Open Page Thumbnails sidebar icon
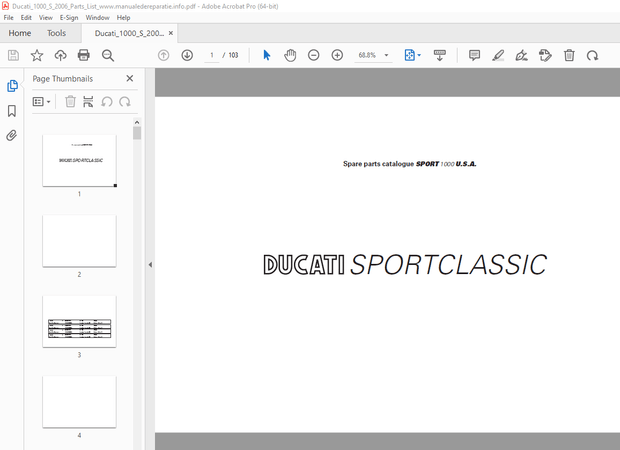This screenshot has height=450, width=620. (x=12, y=86)
